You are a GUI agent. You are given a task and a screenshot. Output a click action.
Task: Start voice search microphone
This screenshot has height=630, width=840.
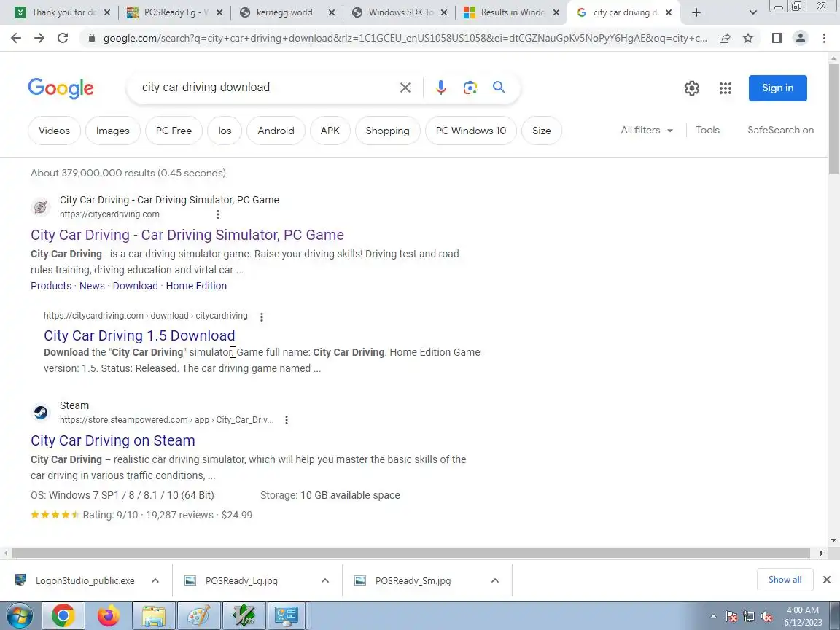click(x=441, y=87)
